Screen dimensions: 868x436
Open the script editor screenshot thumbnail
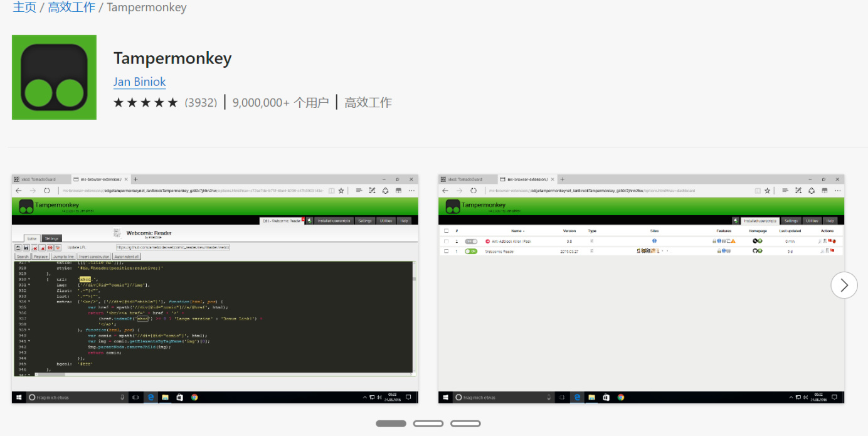click(215, 289)
